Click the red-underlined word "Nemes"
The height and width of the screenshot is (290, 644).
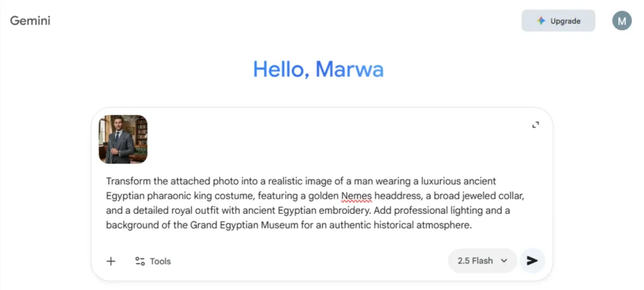point(357,195)
